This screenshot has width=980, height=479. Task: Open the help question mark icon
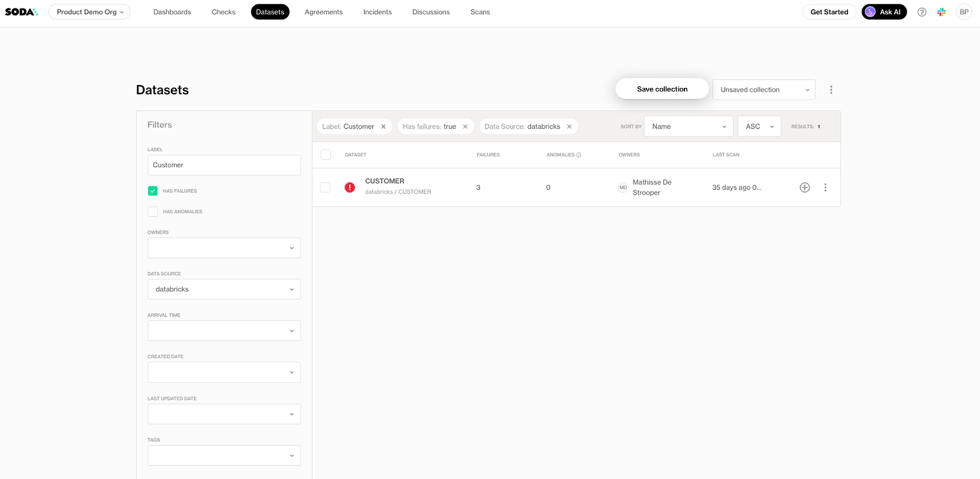(x=921, y=12)
